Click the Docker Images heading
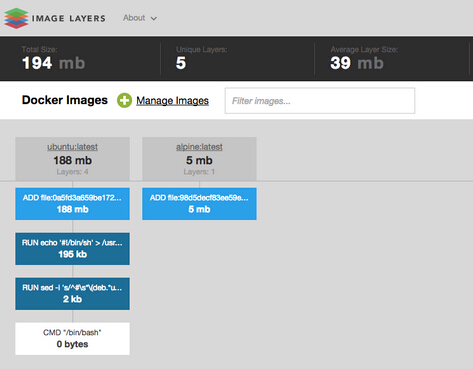The height and width of the screenshot is (369, 473). tap(65, 100)
